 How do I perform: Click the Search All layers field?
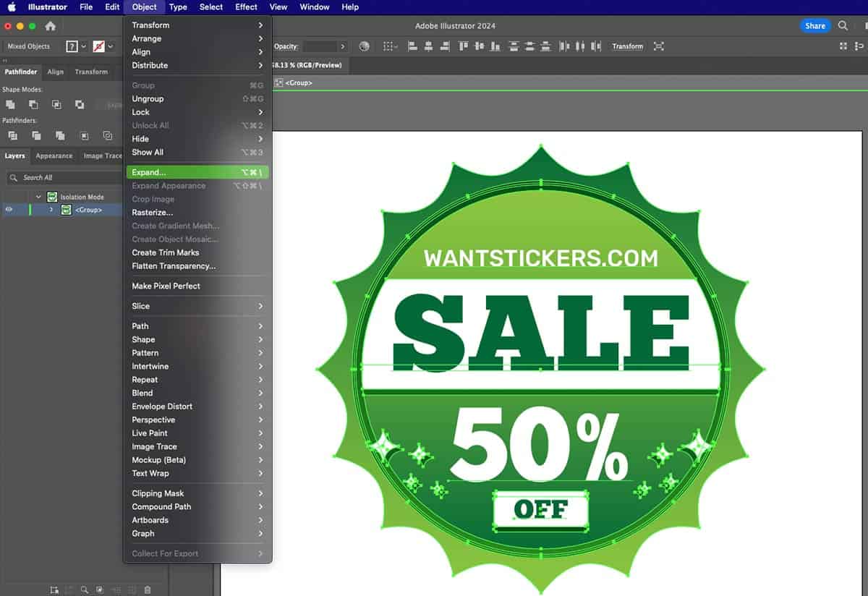pyautogui.click(x=64, y=177)
